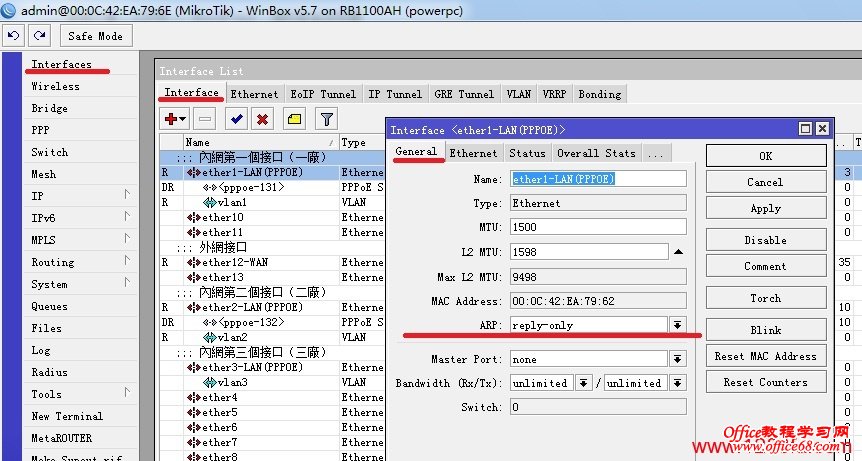Click the Cancel button

pyautogui.click(x=766, y=182)
